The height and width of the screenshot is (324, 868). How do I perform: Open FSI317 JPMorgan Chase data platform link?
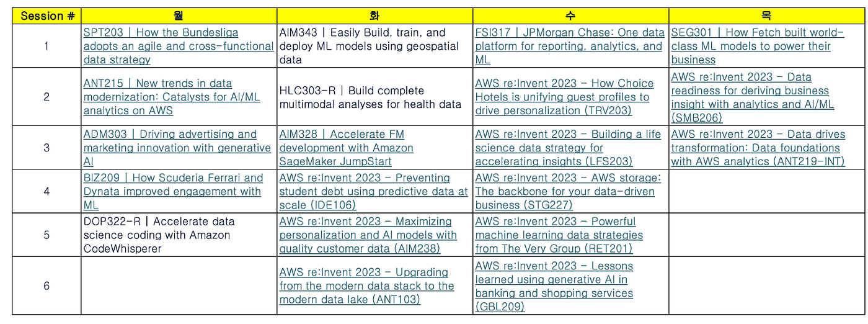click(570, 46)
